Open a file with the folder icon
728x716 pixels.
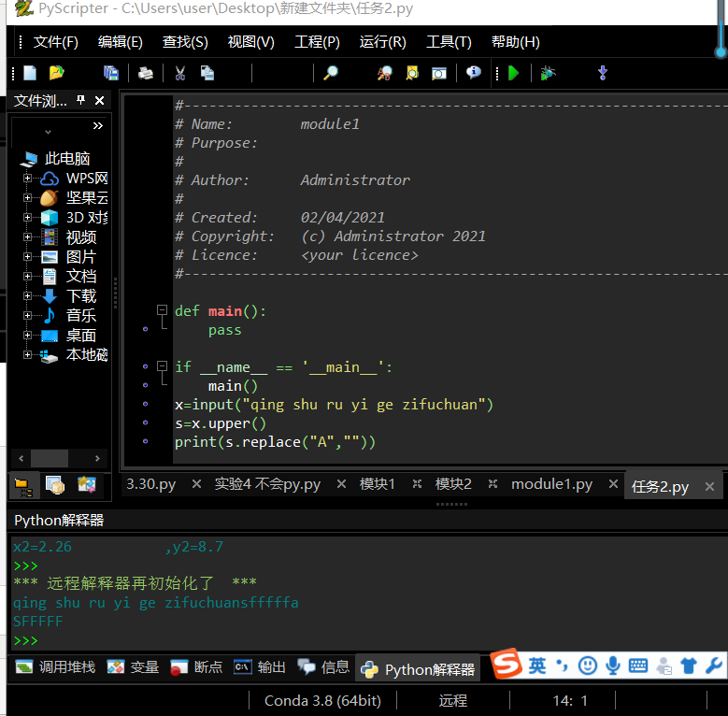tap(57, 73)
